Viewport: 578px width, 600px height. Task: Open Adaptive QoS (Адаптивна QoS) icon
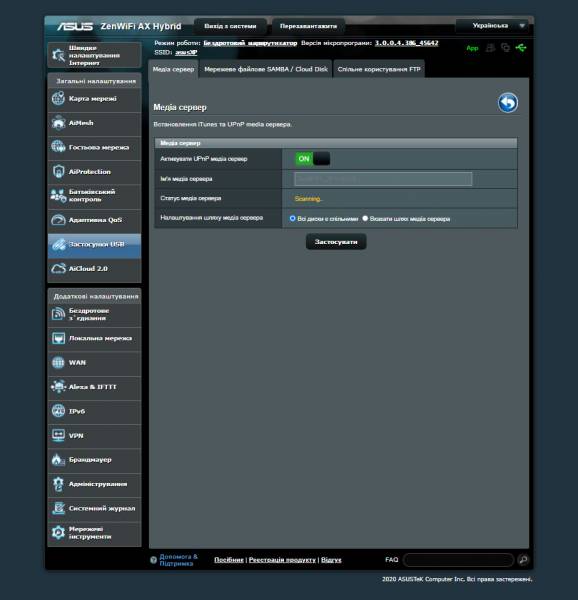(x=58, y=220)
